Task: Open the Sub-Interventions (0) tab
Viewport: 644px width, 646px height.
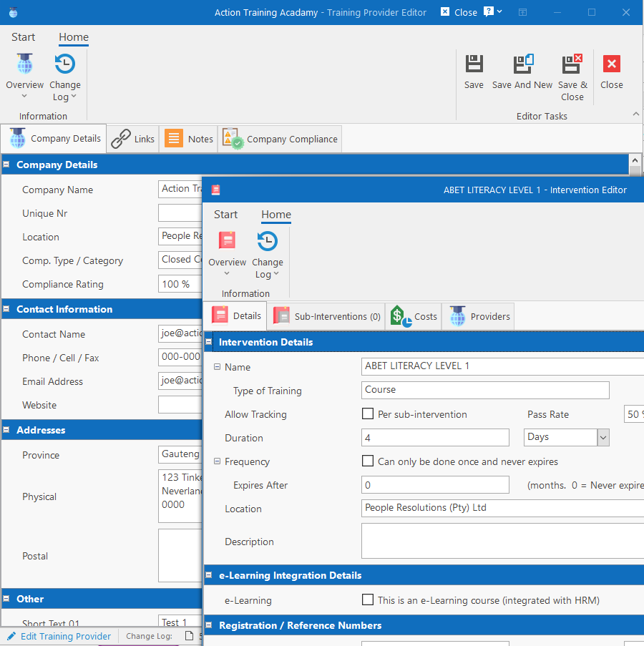Action: click(326, 316)
